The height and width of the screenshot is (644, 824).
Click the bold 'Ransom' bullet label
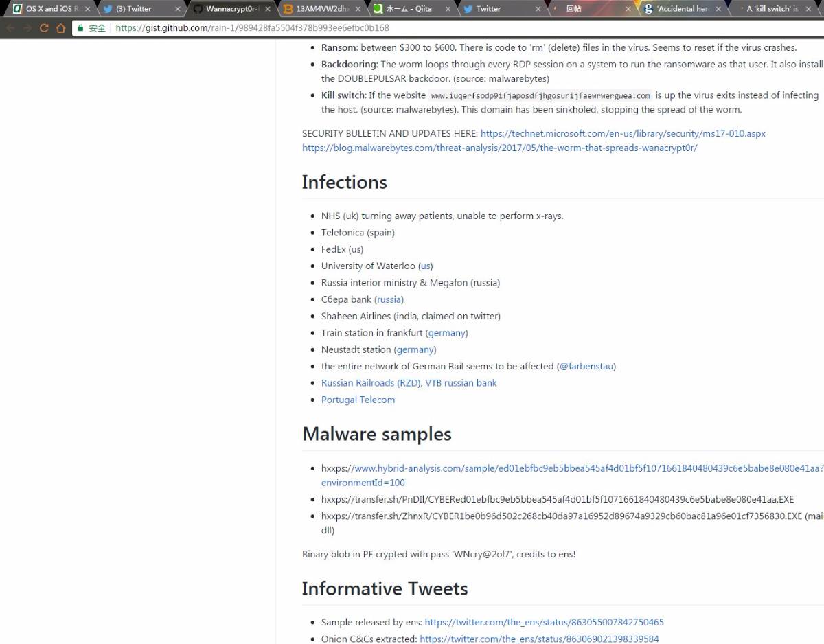(x=339, y=47)
